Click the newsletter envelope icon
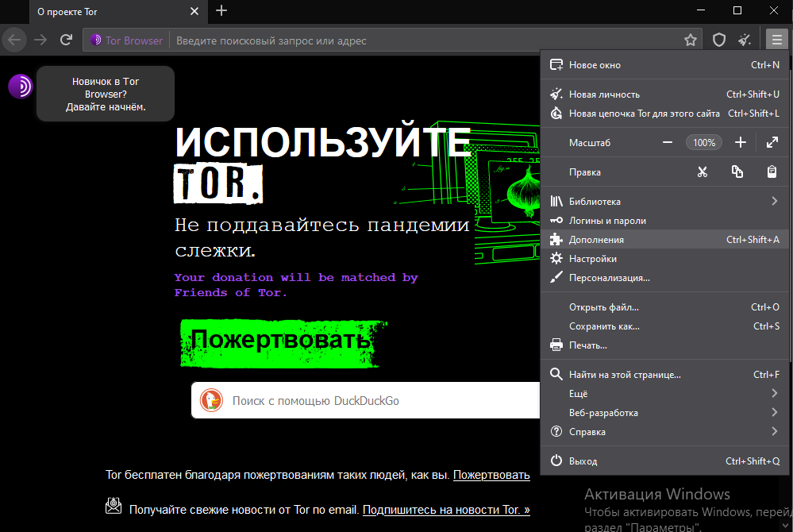Image resolution: width=793 pixels, height=532 pixels. pyautogui.click(x=114, y=505)
